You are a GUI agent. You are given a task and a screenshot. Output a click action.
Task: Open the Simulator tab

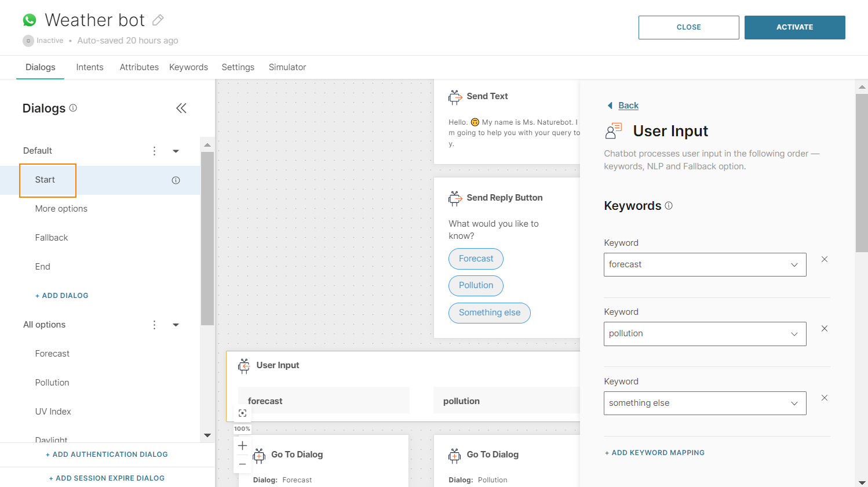(x=287, y=67)
